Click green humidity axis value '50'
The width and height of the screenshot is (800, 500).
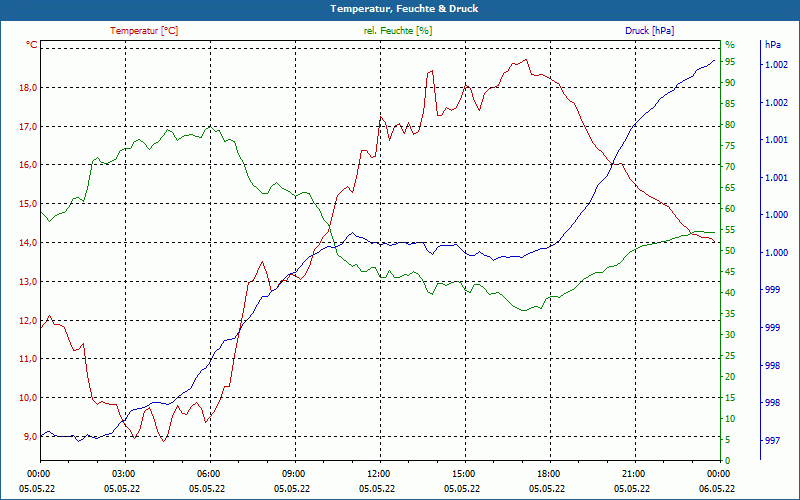coord(730,251)
